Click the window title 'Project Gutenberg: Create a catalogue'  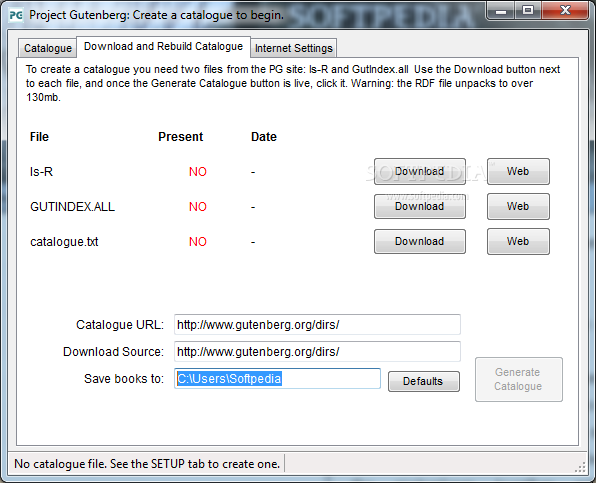[156, 15]
